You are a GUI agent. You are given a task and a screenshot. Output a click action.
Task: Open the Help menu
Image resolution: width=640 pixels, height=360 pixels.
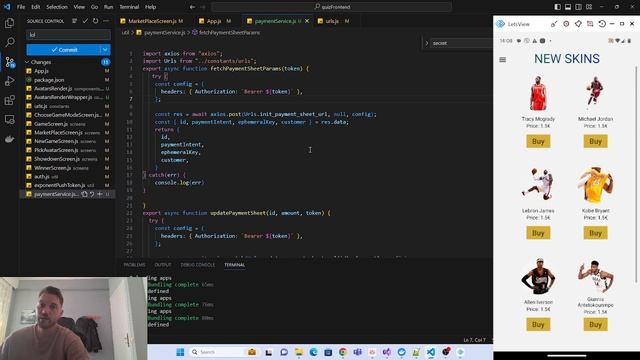151,7
